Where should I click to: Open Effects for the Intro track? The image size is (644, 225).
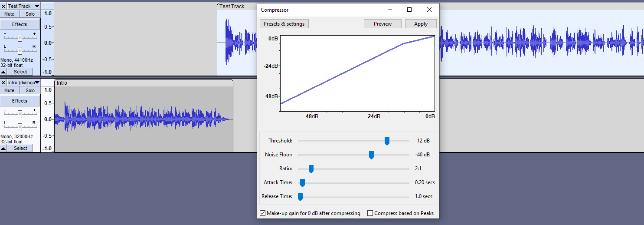(x=20, y=101)
